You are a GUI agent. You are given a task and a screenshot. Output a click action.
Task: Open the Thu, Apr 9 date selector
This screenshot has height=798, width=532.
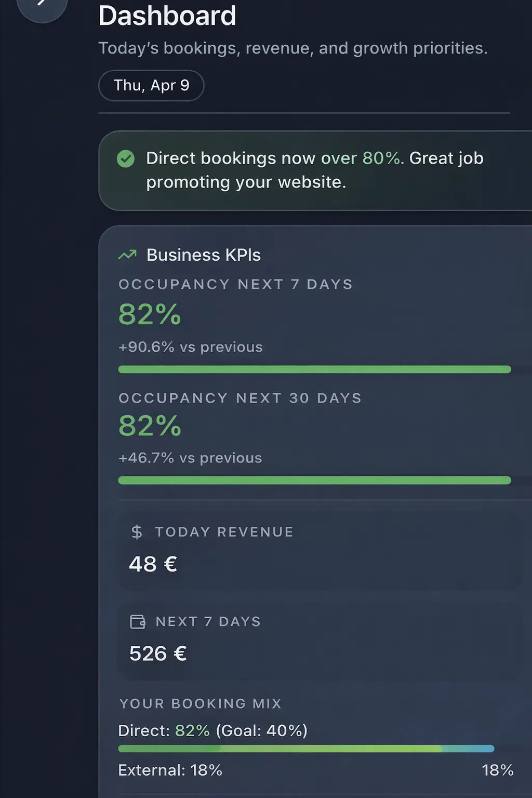(151, 85)
